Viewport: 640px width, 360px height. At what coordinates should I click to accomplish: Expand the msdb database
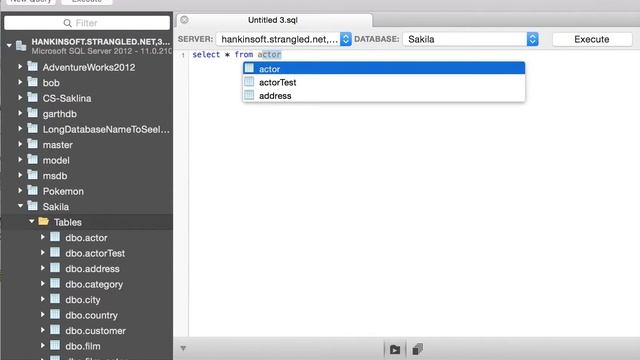[x=20, y=175]
